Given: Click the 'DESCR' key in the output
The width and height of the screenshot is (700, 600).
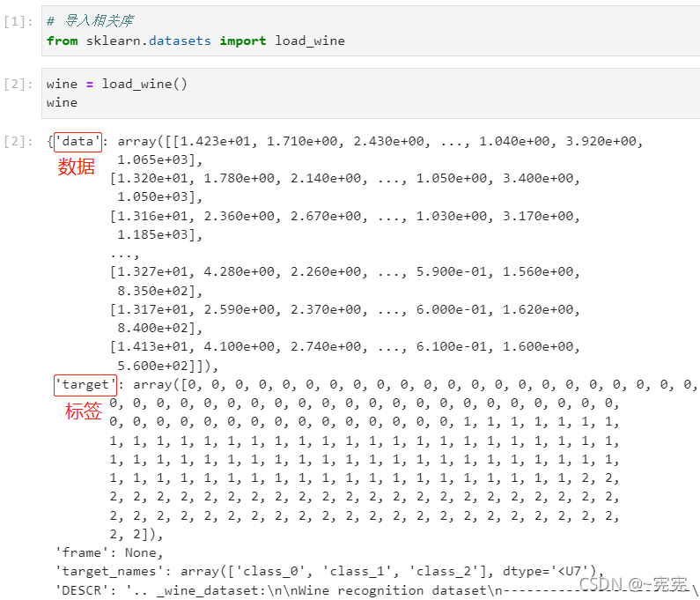Looking at the screenshot, I should pos(82,590).
